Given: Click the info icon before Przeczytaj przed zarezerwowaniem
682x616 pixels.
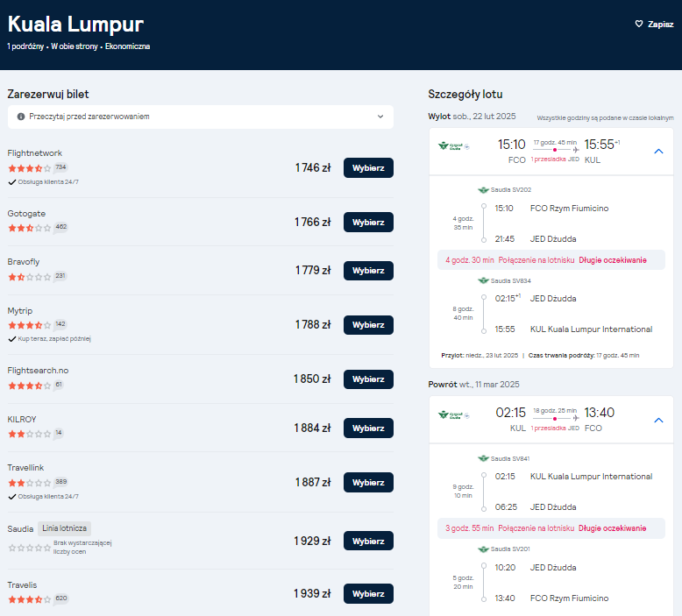Looking at the screenshot, I should [20, 117].
